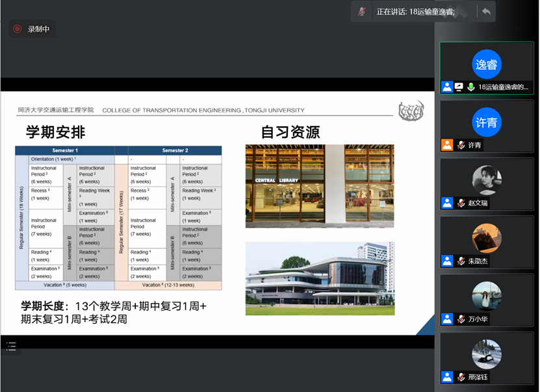Screen dimensions: 540x392
Task: Toggle the muted mic icon beside 许青
Action: pos(461,145)
